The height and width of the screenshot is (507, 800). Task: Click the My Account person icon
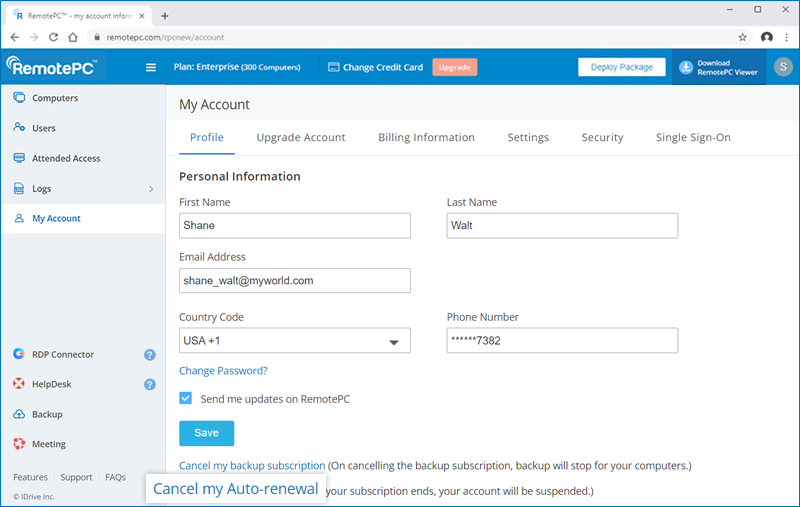click(x=19, y=218)
